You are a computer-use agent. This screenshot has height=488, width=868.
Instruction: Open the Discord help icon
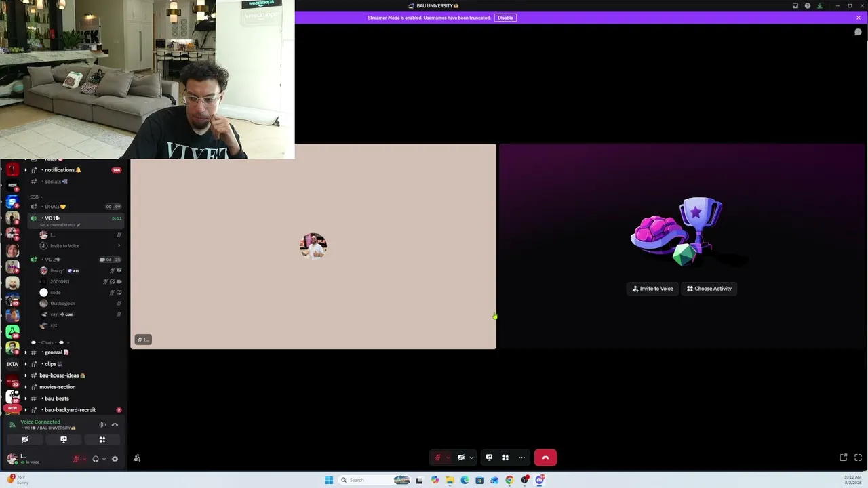tap(807, 6)
